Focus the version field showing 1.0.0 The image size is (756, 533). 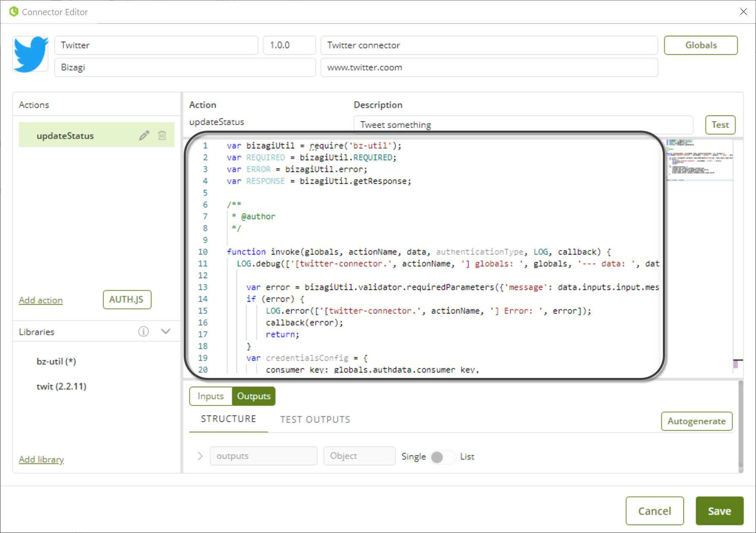[290, 45]
